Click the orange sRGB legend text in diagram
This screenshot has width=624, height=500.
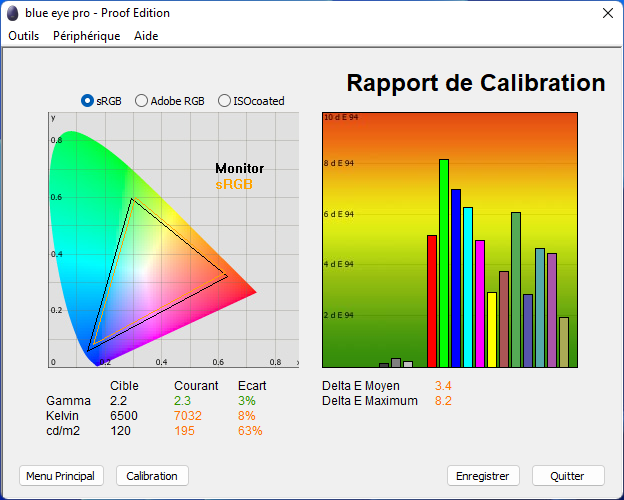233,184
